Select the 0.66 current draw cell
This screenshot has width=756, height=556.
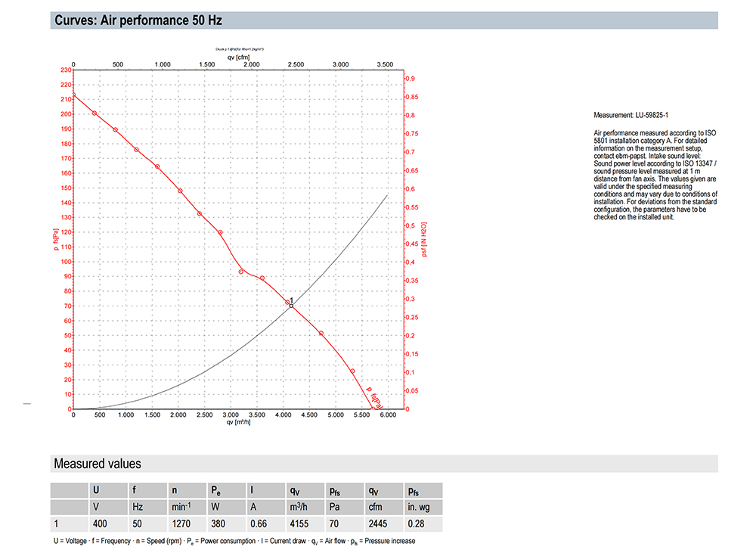pyautogui.click(x=260, y=523)
